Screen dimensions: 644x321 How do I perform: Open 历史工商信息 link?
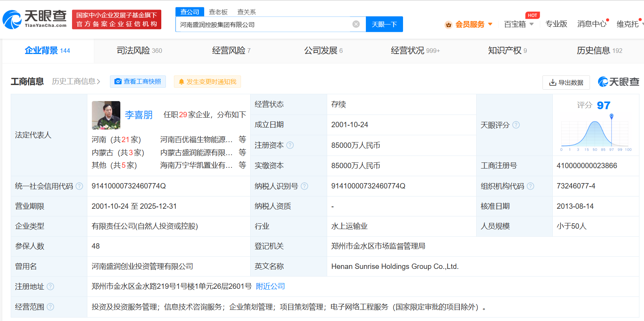coord(76,81)
